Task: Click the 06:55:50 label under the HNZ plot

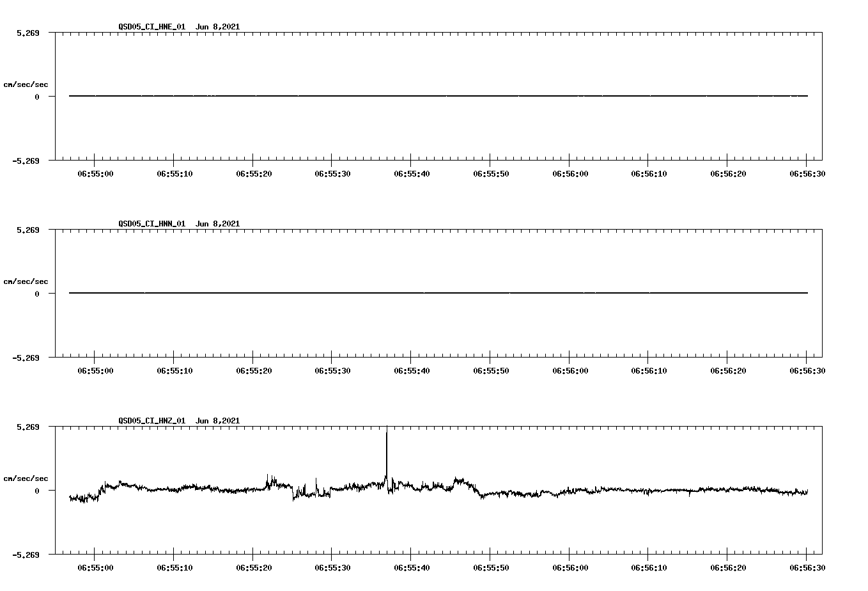Action: 491,567
